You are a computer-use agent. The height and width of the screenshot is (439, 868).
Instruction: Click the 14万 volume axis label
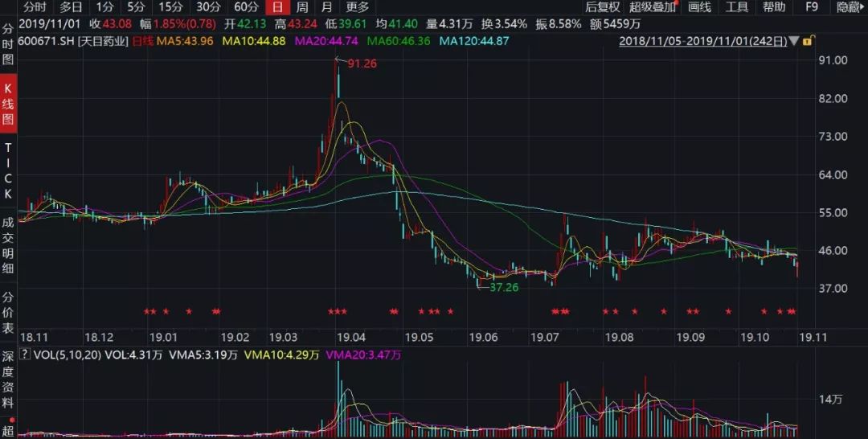pos(831,399)
